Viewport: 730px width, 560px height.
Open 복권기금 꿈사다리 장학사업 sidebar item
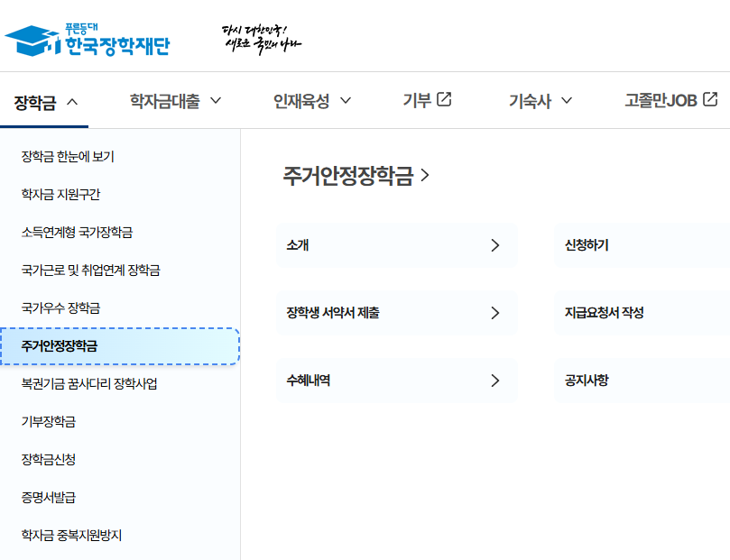coord(88,384)
